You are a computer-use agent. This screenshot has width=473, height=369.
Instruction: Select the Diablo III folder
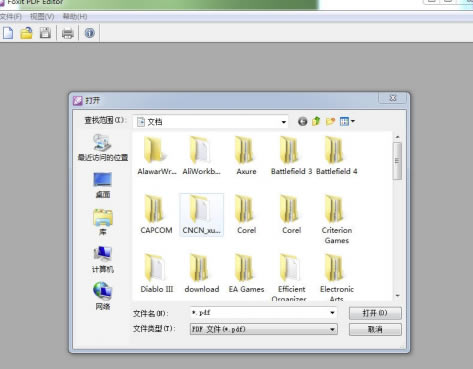pyautogui.click(x=156, y=273)
